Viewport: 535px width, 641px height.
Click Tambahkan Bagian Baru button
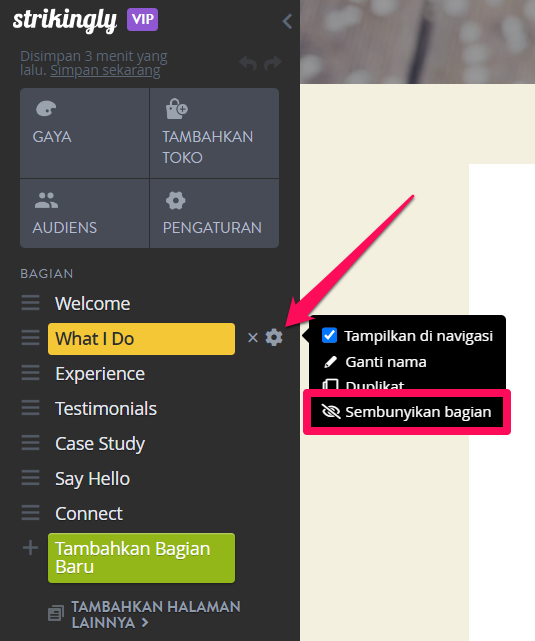141,558
